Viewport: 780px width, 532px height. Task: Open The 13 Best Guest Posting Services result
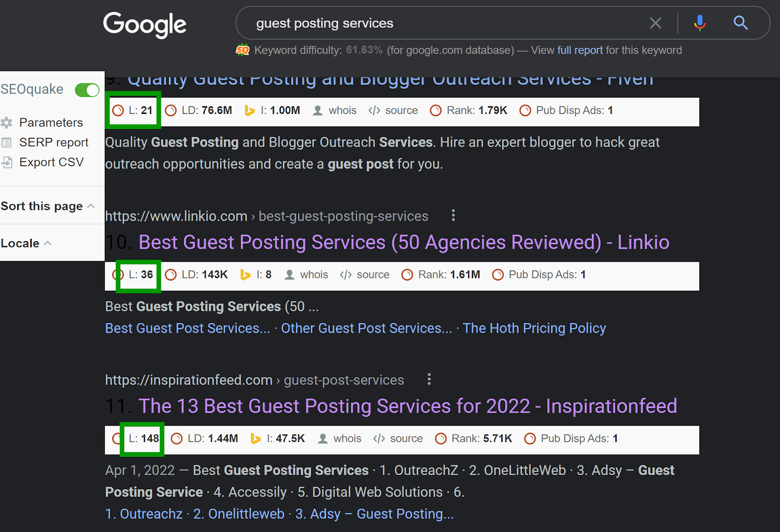tap(408, 406)
